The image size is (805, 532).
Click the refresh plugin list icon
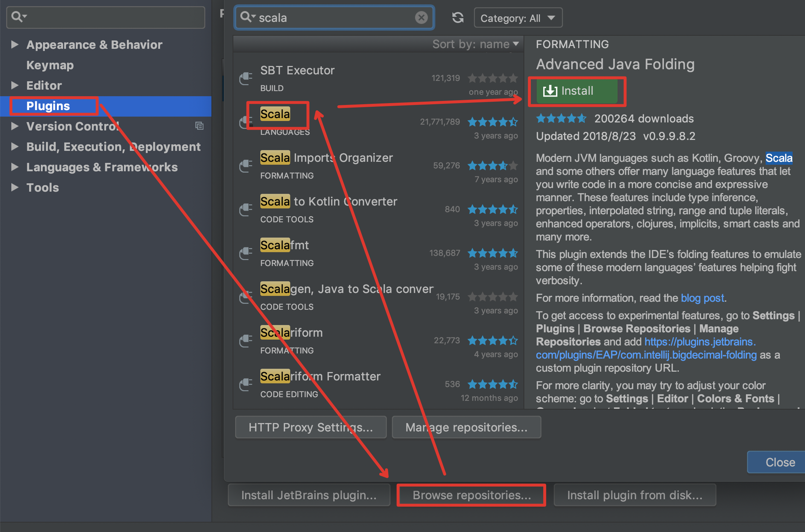(x=458, y=17)
